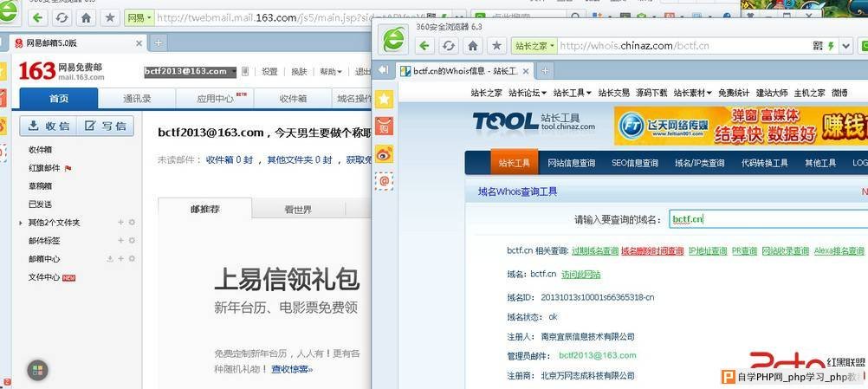Switch to the 收件箱 tab in 163 mail
The height and width of the screenshot is (389, 868).
(293, 99)
